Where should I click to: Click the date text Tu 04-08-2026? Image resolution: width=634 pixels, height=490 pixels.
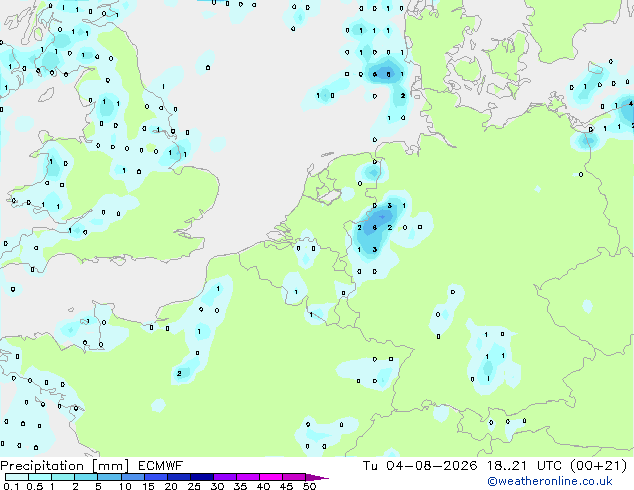pyautogui.click(x=420, y=466)
